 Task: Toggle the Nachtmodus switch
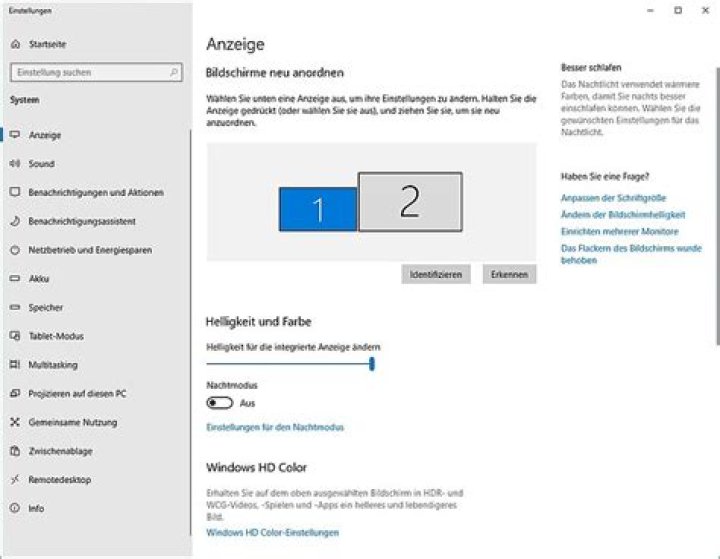(219, 403)
